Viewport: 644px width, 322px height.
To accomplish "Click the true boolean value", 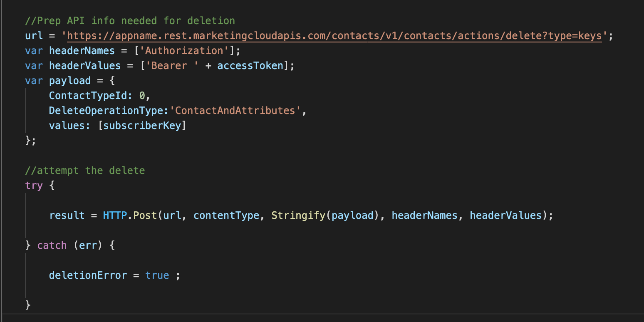I will [x=157, y=275].
